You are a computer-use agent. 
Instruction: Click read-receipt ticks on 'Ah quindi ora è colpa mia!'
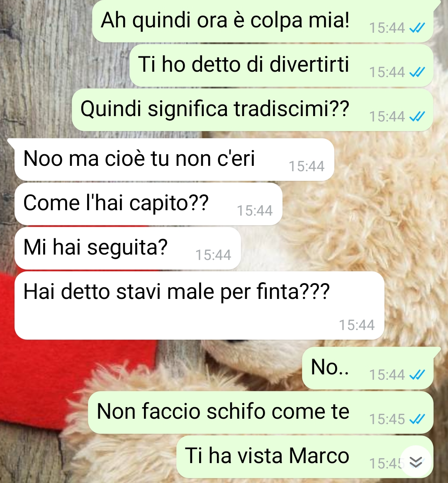coord(417,28)
